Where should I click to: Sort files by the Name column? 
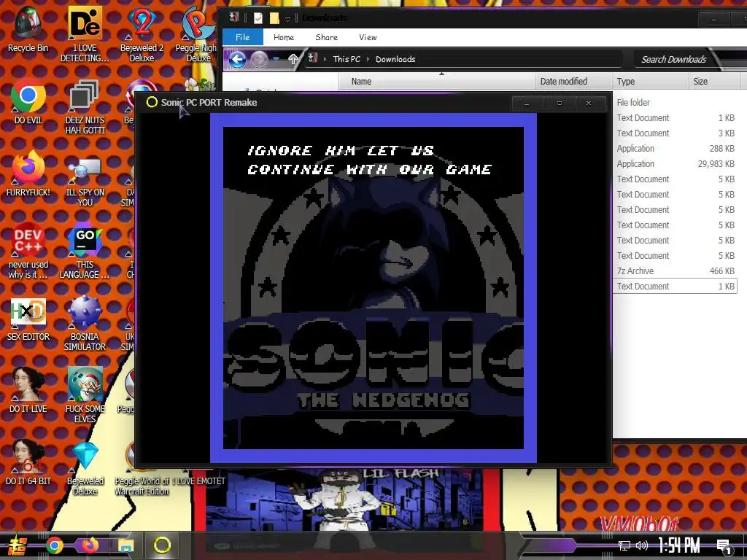(437, 82)
